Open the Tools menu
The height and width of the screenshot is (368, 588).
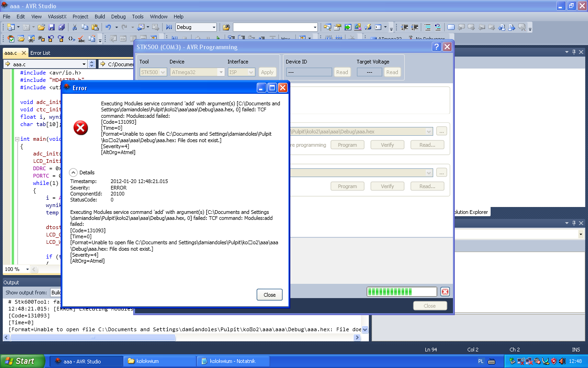(138, 17)
